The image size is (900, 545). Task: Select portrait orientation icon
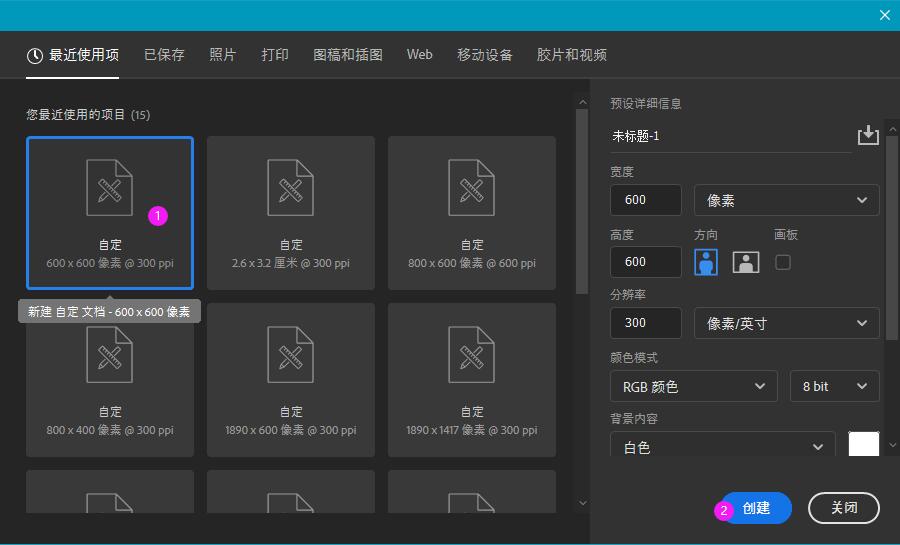tap(705, 262)
